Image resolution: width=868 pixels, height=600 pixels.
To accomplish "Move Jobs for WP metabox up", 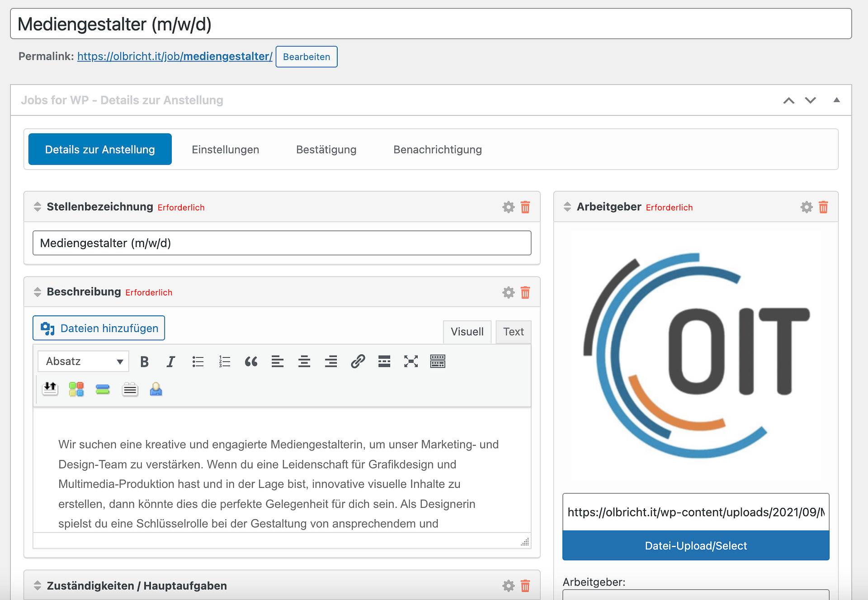I will (x=789, y=100).
